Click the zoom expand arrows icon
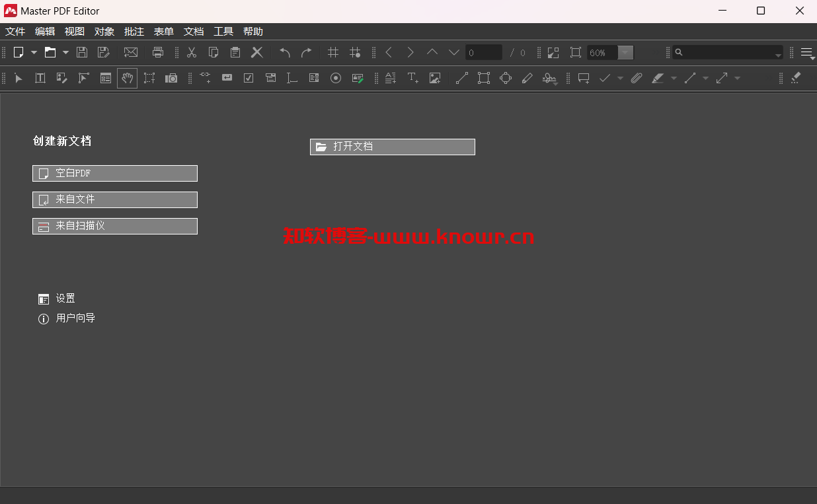 (553, 52)
